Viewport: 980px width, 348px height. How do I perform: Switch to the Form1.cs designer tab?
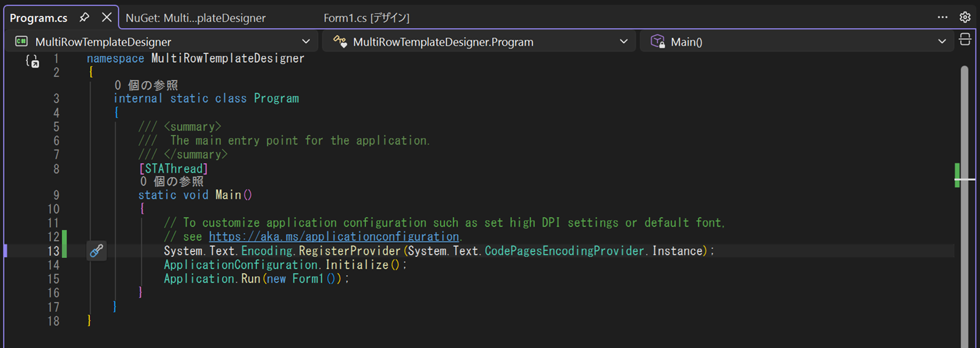click(x=367, y=18)
